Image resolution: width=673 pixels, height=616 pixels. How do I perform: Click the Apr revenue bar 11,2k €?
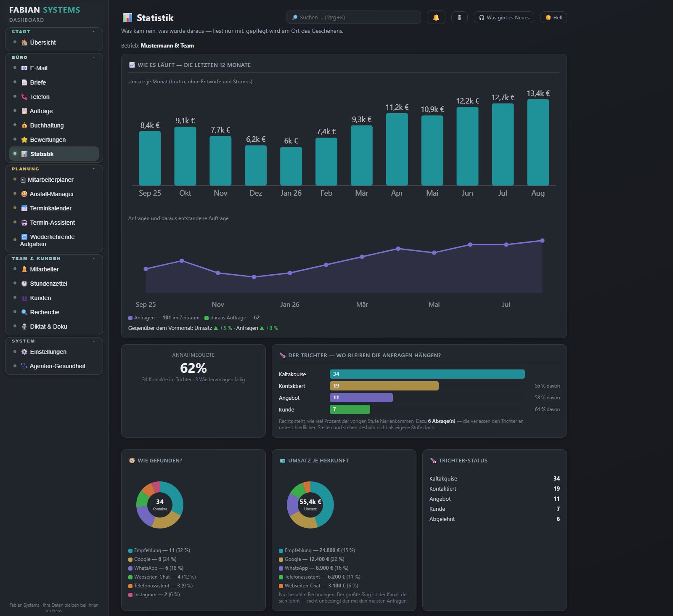click(397, 149)
